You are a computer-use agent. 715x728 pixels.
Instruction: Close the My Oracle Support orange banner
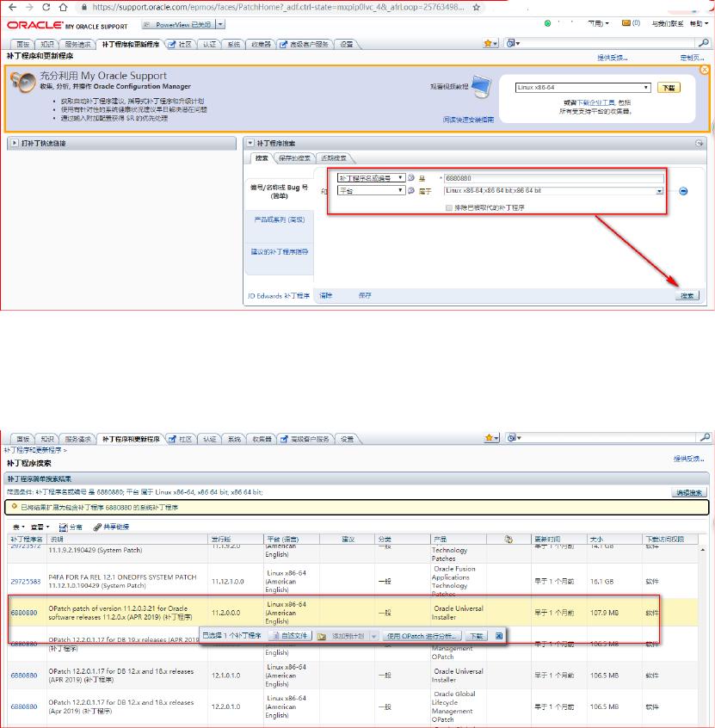point(705,70)
